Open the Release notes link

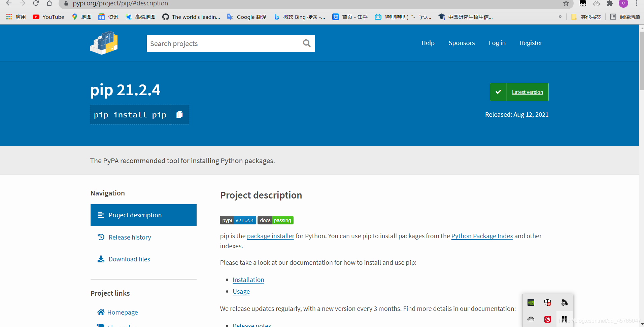(252, 325)
